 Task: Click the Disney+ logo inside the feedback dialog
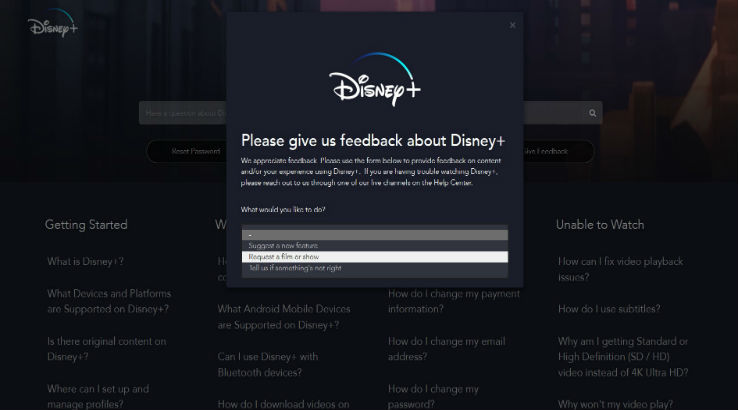pyautogui.click(x=375, y=82)
